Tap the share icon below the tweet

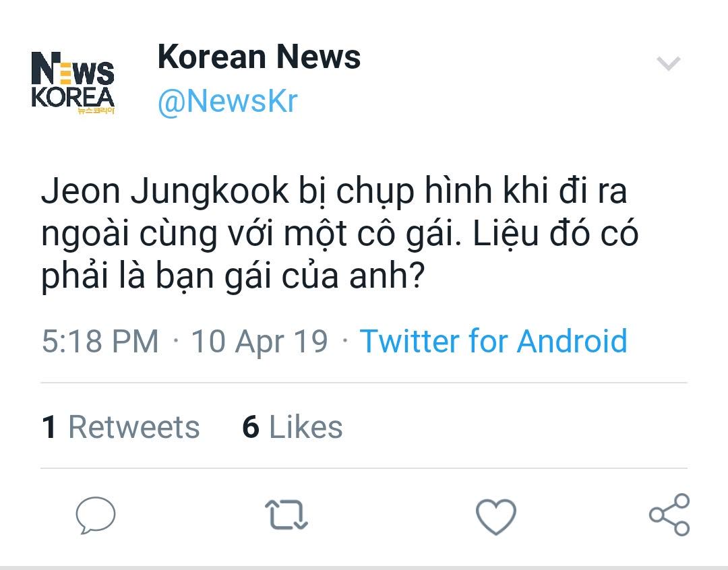(x=669, y=515)
